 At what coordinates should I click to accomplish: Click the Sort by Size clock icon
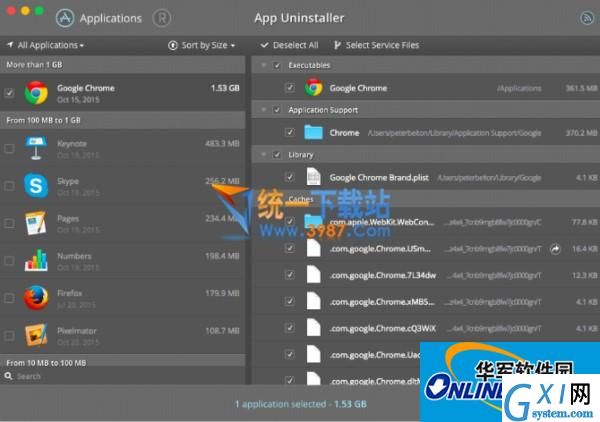tap(173, 46)
